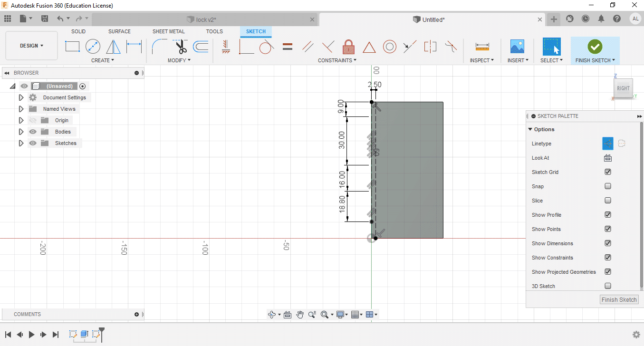Image resolution: width=644 pixels, height=346 pixels.
Task: Apply the Tangent constraint
Action: (267, 47)
